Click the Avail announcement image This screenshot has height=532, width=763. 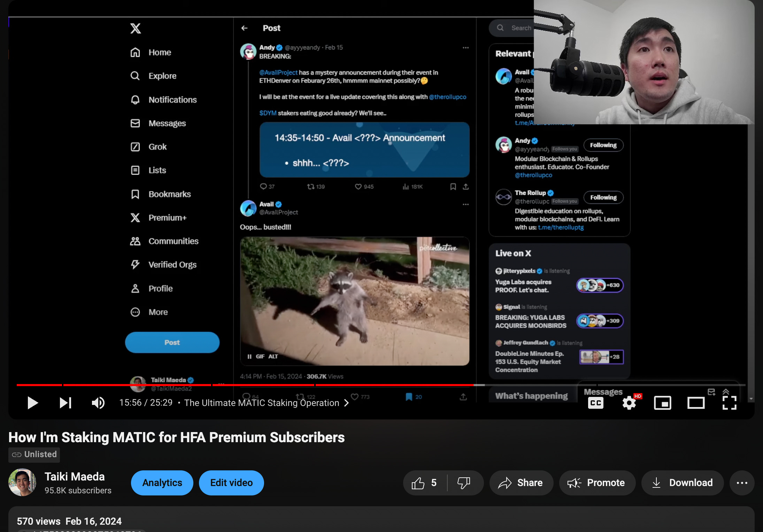[364, 150]
